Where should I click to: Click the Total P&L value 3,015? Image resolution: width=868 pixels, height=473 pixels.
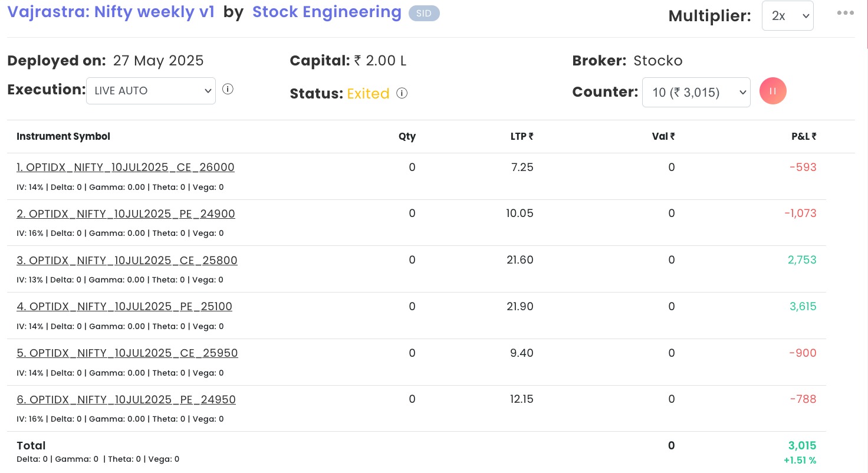[802, 446]
